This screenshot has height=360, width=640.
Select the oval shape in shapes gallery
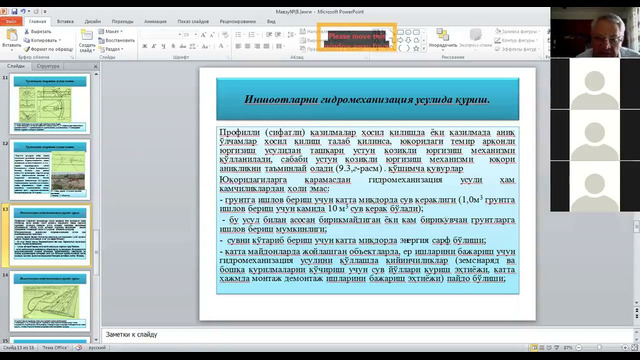408,32
